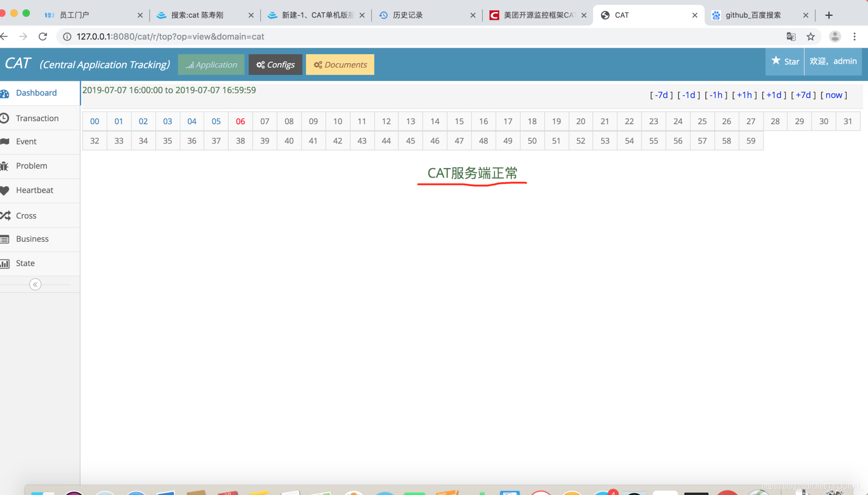The width and height of the screenshot is (868, 495).
Task: Open the Documents menu
Action: click(x=340, y=65)
